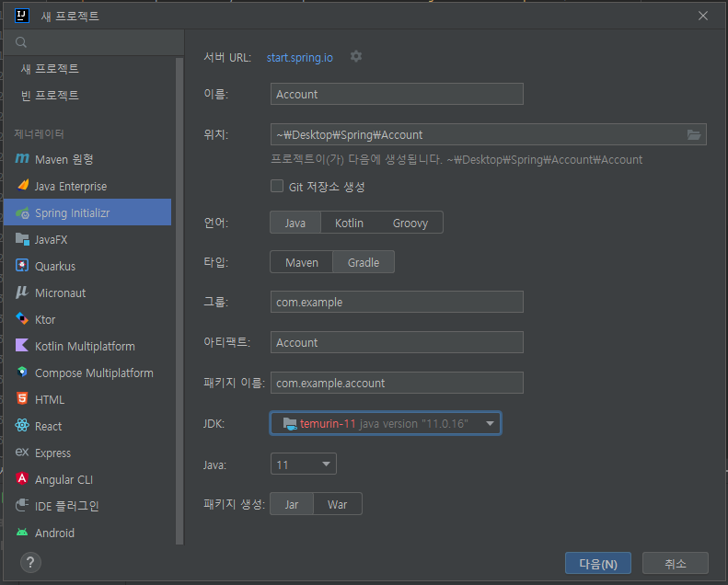728x585 pixels.
Task: Click the Ktor generator label
Action: [x=45, y=320]
